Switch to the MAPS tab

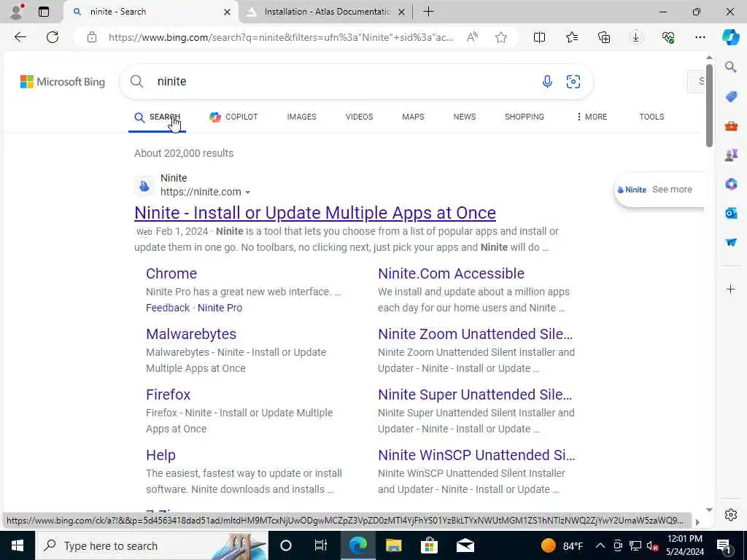(413, 117)
